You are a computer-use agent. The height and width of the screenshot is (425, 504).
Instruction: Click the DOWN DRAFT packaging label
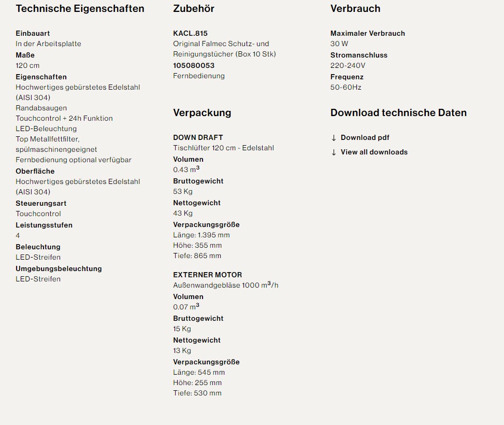(198, 137)
